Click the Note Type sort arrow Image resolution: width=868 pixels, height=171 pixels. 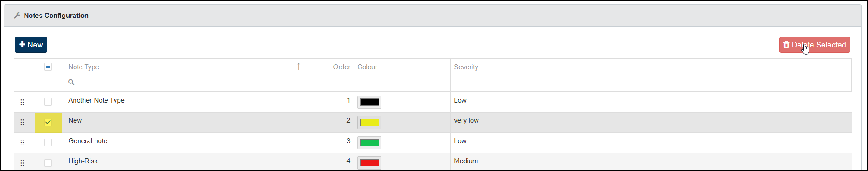pyautogui.click(x=299, y=67)
